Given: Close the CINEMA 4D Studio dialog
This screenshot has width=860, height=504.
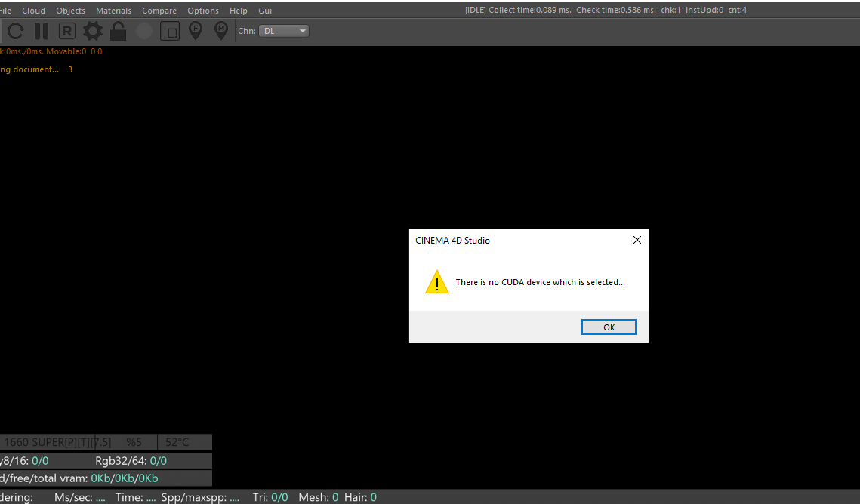Looking at the screenshot, I should click(637, 240).
